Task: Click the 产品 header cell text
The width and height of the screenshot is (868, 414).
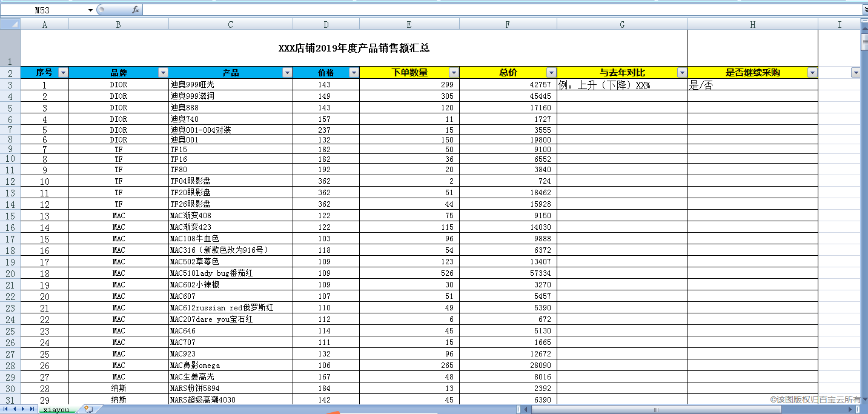Action: pyautogui.click(x=231, y=73)
